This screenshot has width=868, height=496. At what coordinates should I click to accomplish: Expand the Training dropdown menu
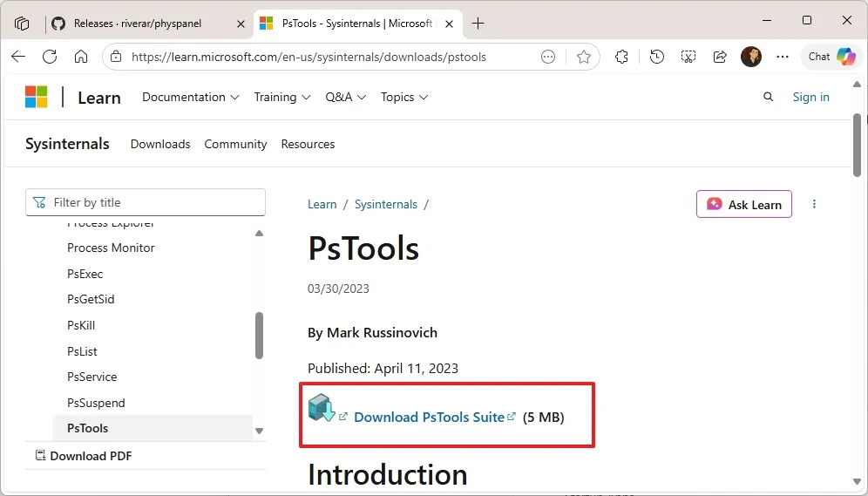click(282, 97)
